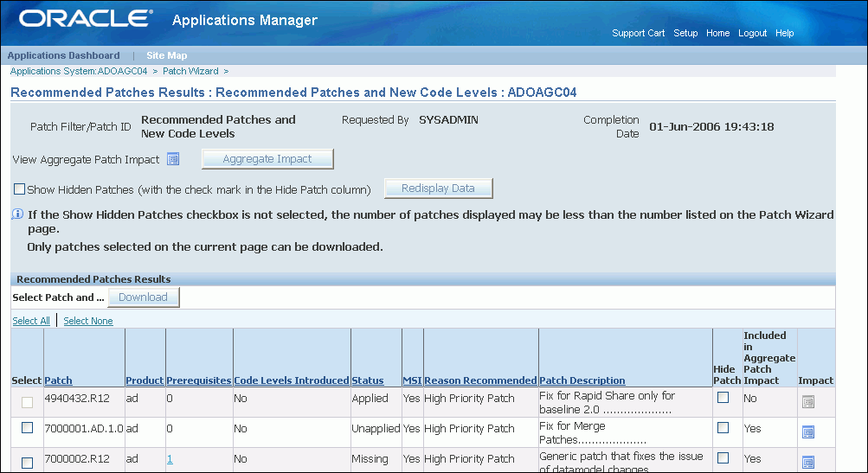Open Setup in top menu
Viewport: 868px width, 473px height.
(x=685, y=33)
